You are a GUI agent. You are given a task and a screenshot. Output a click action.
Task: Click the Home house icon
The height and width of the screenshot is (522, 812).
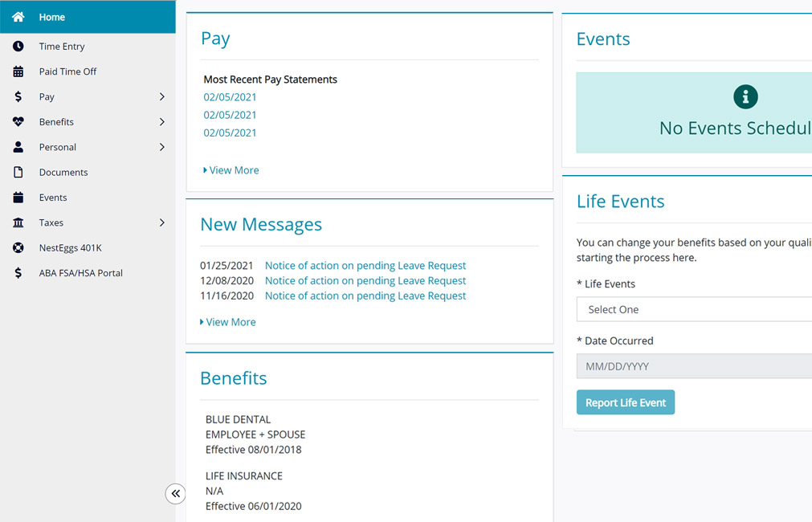click(x=18, y=17)
